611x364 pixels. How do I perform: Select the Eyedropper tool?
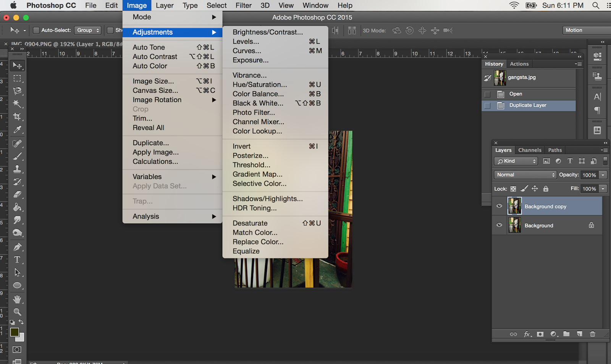tap(17, 129)
